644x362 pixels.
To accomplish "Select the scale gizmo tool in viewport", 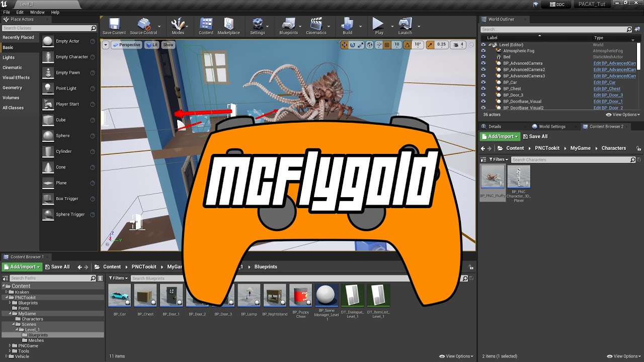I will click(361, 45).
